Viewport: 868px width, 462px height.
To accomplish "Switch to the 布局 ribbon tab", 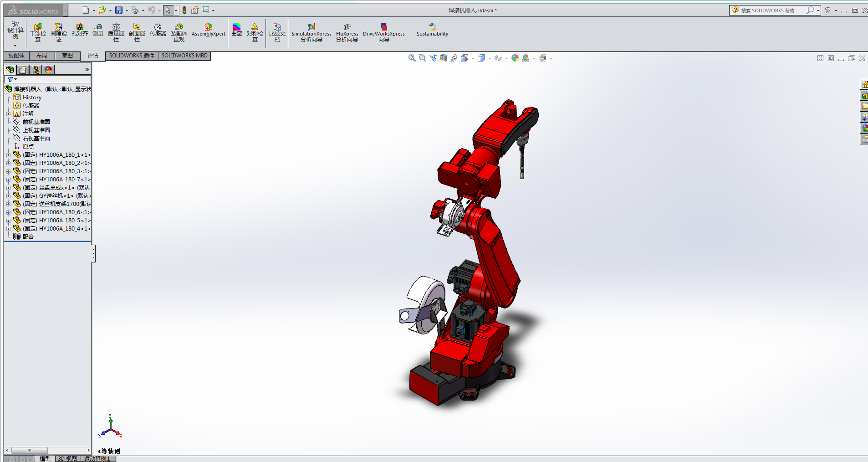I will [x=42, y=56].
